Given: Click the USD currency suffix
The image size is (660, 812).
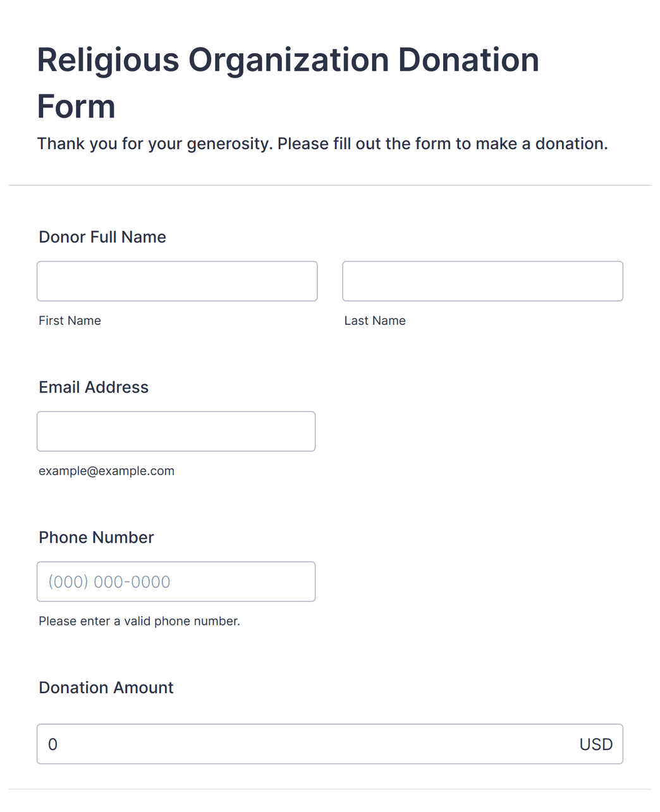Looking at the screenshot, I should coord(596,744).
